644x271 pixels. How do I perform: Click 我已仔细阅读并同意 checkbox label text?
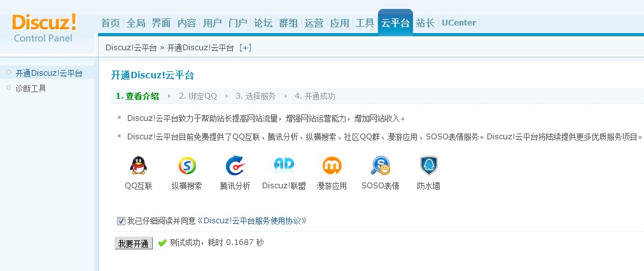point(161,221)
